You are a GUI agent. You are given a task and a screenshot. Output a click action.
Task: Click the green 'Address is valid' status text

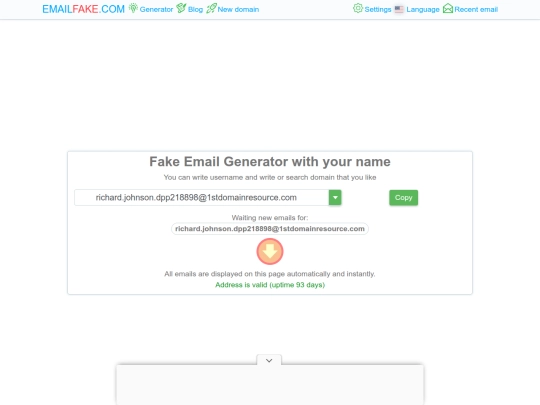[270, 285]
